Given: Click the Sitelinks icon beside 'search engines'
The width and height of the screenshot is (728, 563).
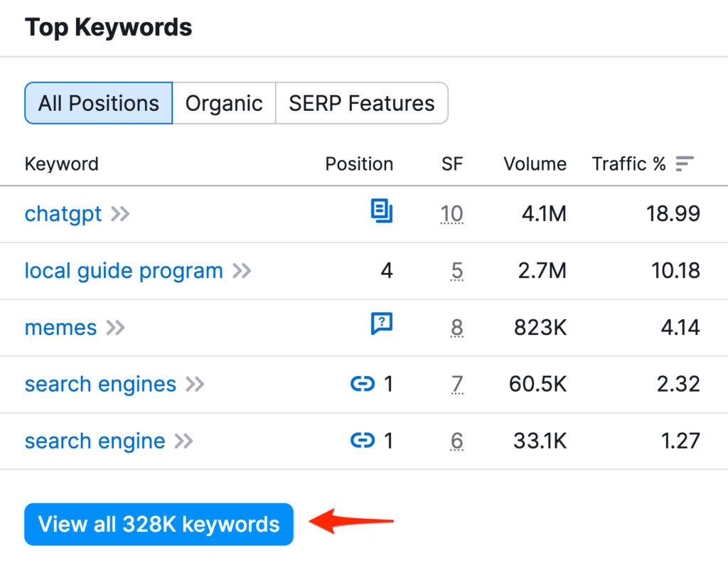Looking at the screenshot, I should (363, 384).
